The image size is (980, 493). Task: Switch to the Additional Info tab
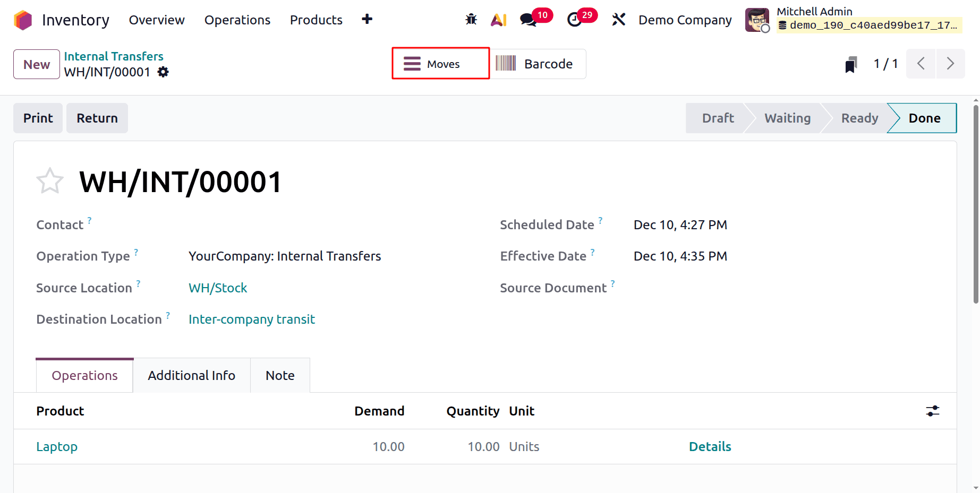tap(191, 375)
